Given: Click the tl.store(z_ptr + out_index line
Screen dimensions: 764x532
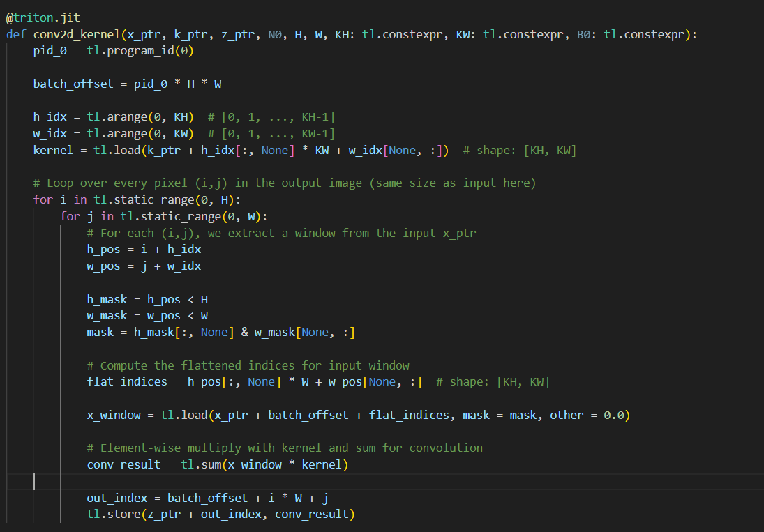Looking at the screenshot, I should tap(220, 515).
